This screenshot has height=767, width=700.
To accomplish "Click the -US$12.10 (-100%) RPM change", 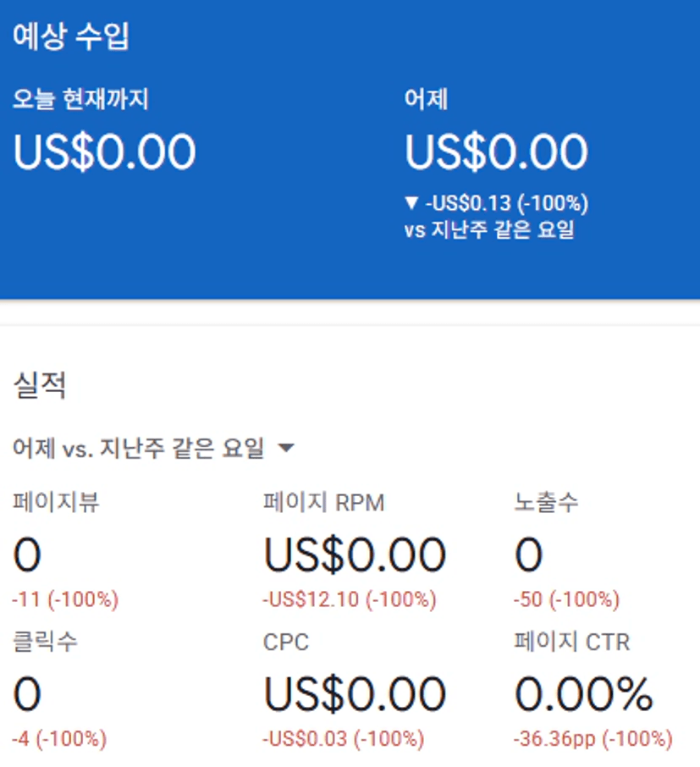I will pyautogui.click(x=350, y=599).
